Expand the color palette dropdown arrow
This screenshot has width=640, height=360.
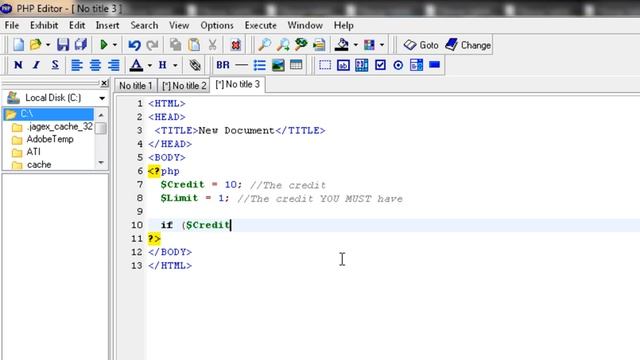[x=382, y=45]
